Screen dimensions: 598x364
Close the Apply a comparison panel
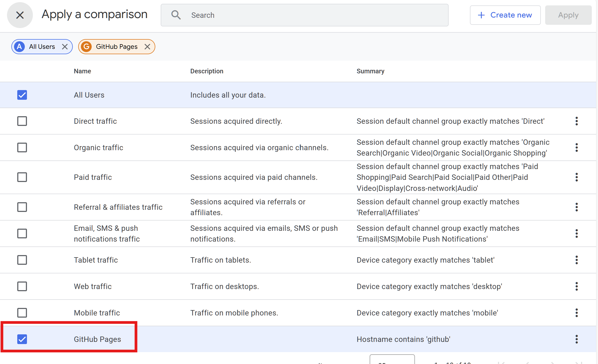tap(20, 15)
